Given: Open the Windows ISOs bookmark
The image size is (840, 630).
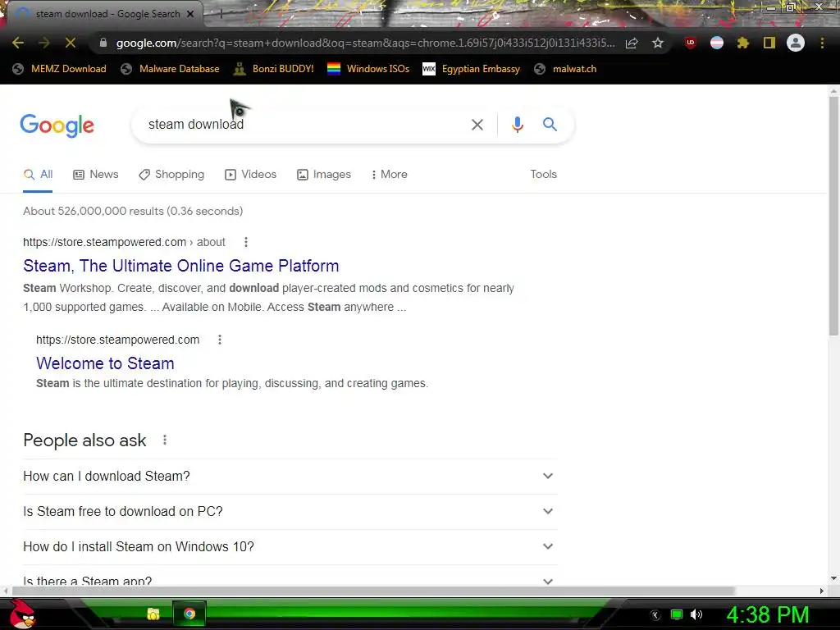Looking at the screenshot, I should (x=368, y=69).
